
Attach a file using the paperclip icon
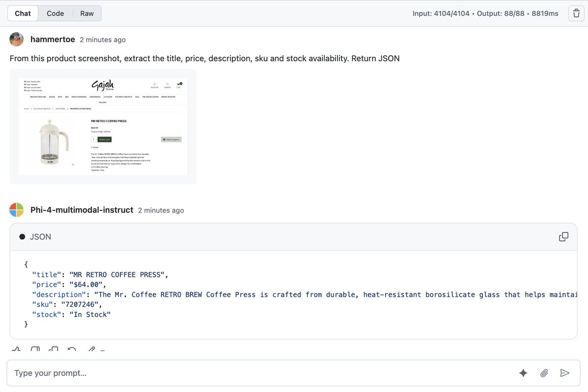(544, 373)
